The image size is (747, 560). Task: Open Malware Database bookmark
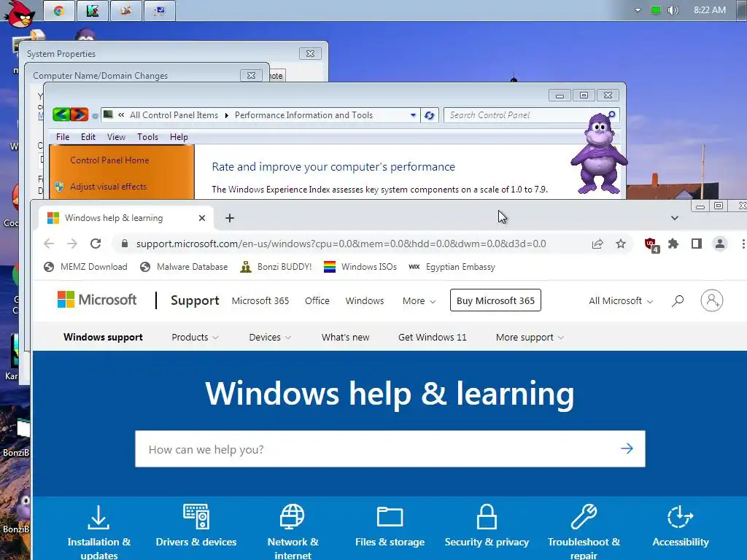[184, 267]
